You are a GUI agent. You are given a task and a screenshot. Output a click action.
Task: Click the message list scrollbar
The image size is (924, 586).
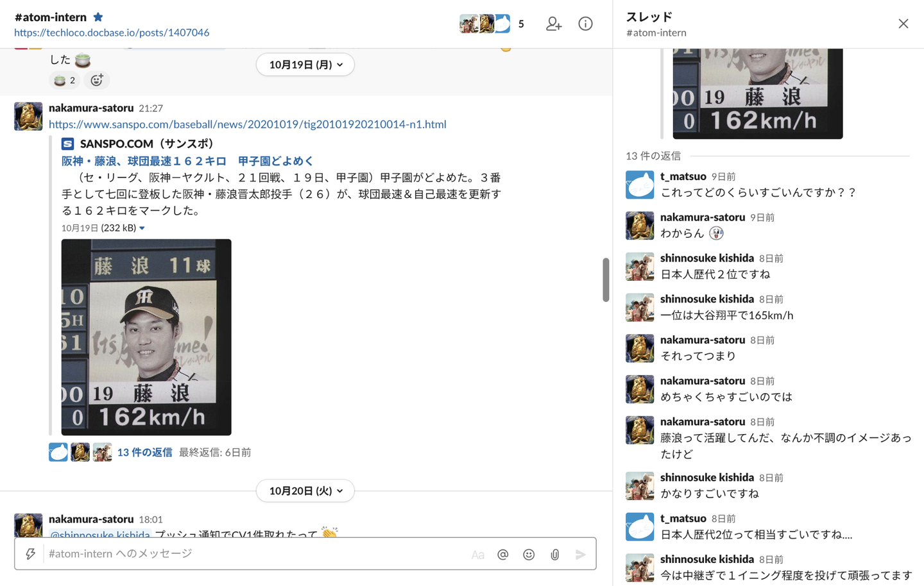(x=606, y=280)
